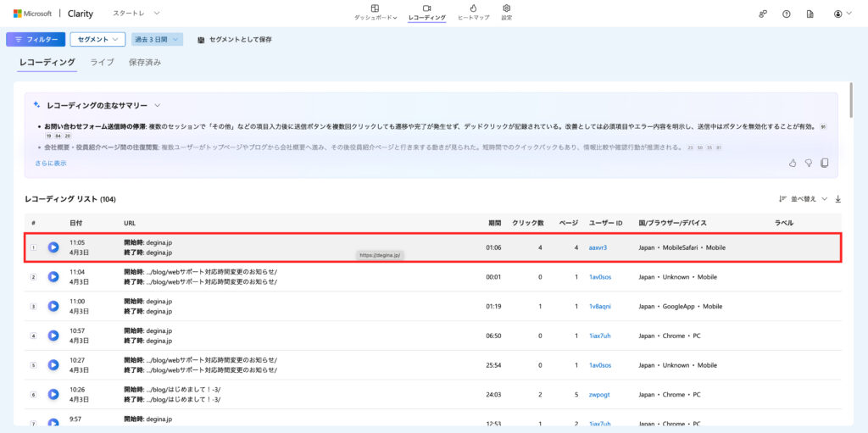868x433 pixels.
Task: Play the 11:05 recording from aaxvr3
Action: tap(53, 247)
